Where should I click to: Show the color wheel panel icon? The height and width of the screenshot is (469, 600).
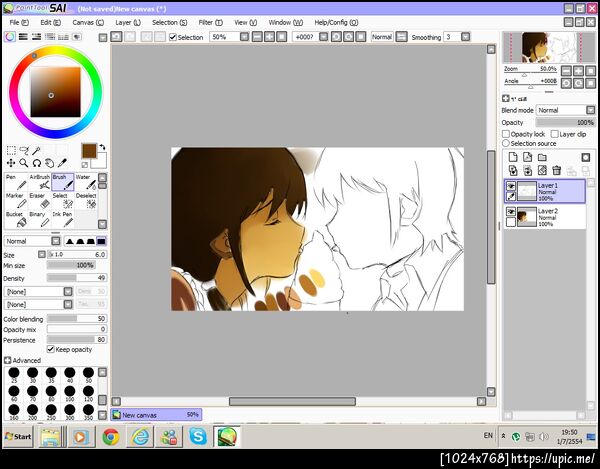pos(10,37)
